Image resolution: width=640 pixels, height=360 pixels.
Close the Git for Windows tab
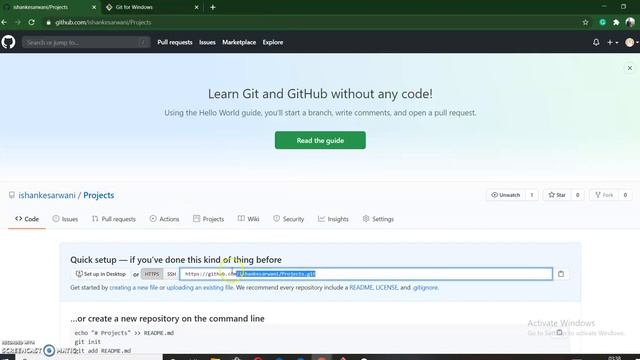pyautogui.click(x=196, y=7)
